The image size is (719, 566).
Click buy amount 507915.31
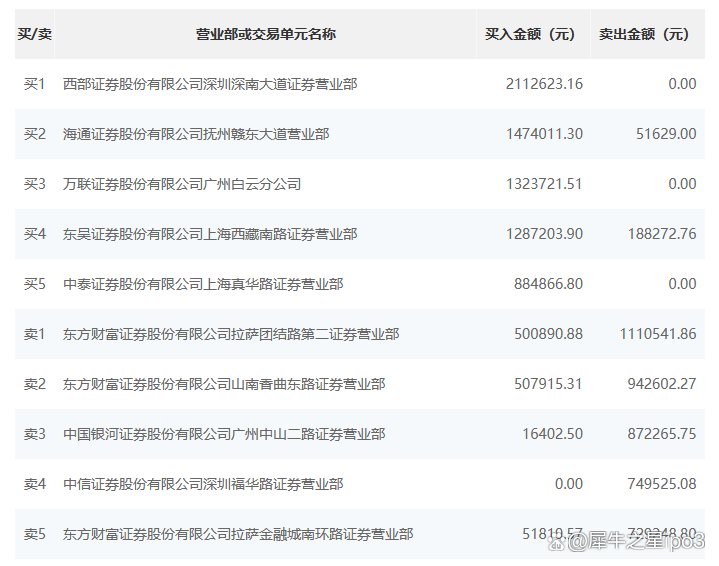click(548, 384)
